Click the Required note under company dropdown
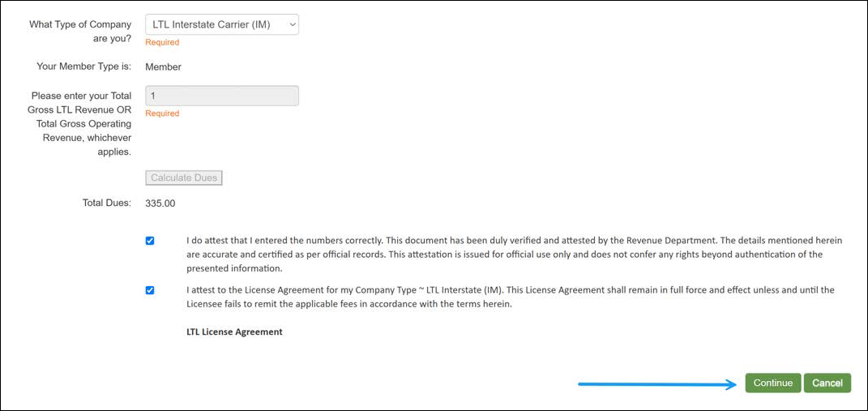 [162, 42]
